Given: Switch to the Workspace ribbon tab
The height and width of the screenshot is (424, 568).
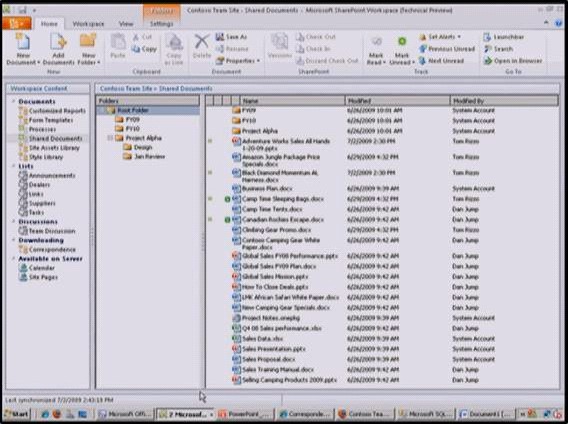Looking at the screenshot, I should point(88,24).
